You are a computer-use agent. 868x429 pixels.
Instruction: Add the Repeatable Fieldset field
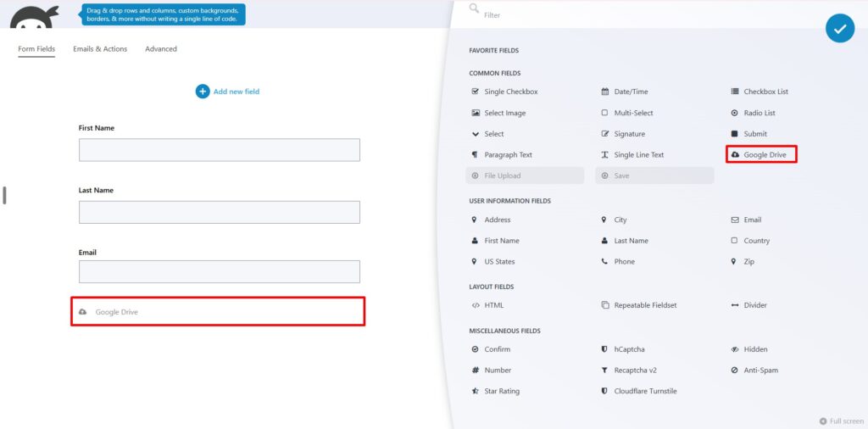click(x=639, y=305)
